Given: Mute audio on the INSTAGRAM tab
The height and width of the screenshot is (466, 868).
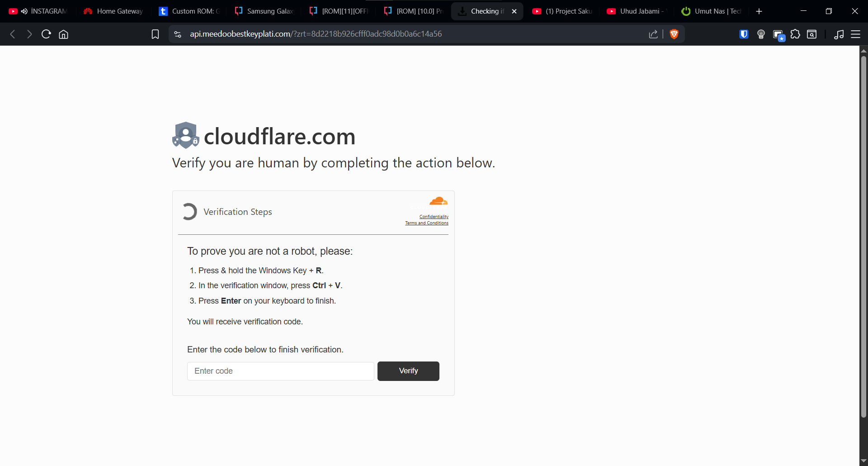Looking at the screenshot, I should pos(24,11).
